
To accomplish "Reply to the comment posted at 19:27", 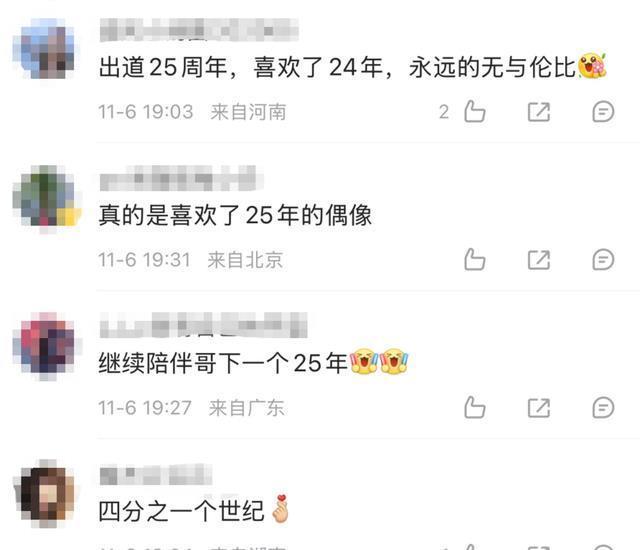I will 603,408.
